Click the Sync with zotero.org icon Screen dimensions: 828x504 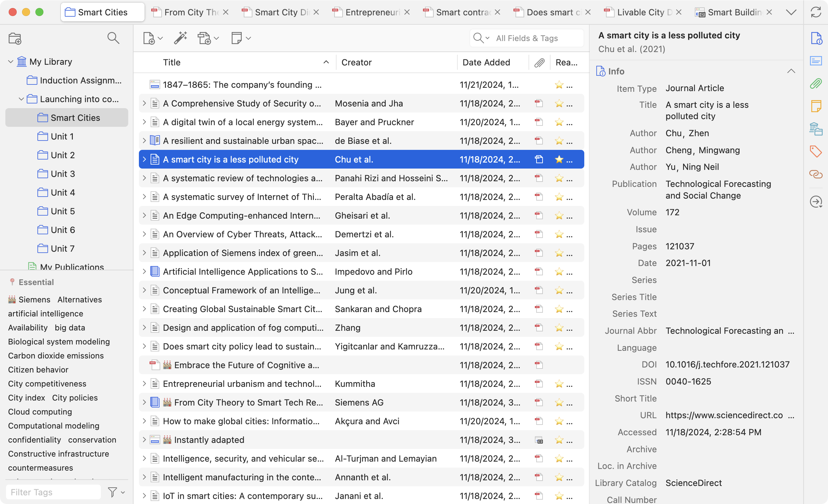816,12
